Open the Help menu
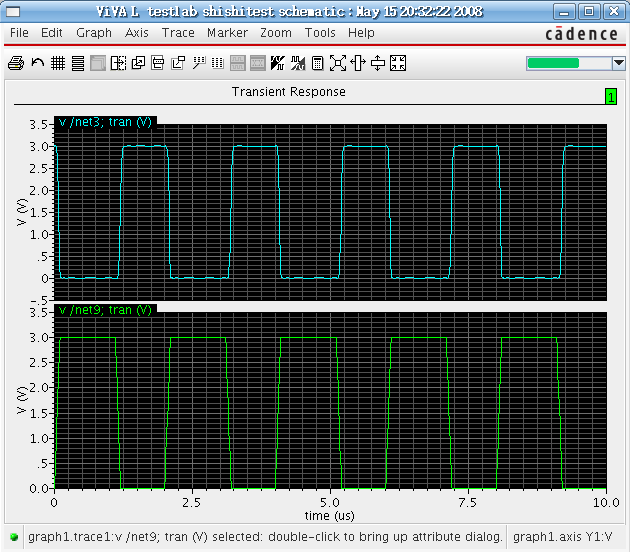 [361, 33]
